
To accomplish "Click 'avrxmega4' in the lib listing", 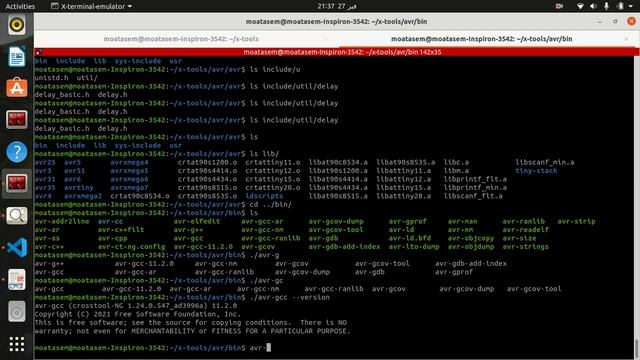I will coord(129,162).
